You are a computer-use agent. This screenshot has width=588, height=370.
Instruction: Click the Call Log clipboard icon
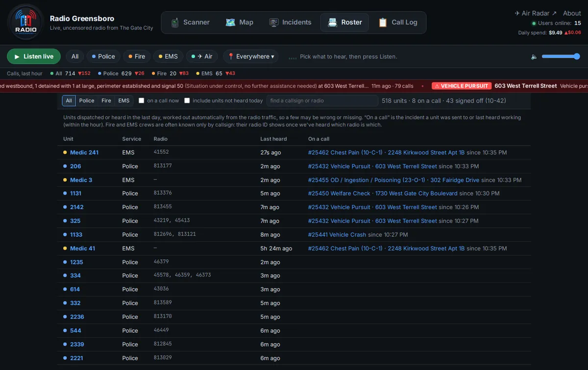click(x=383, y=23)
